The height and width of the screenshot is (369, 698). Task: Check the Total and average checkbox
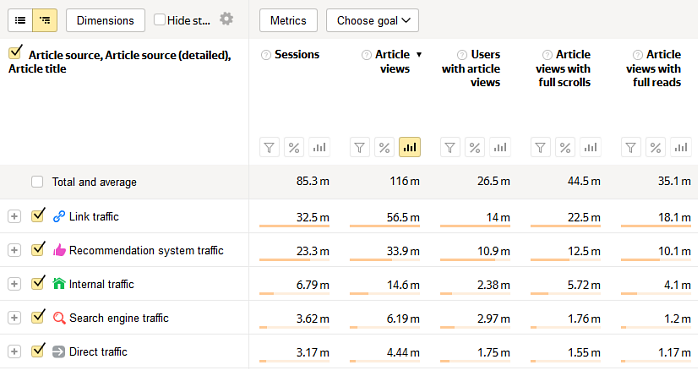point(37,182)
